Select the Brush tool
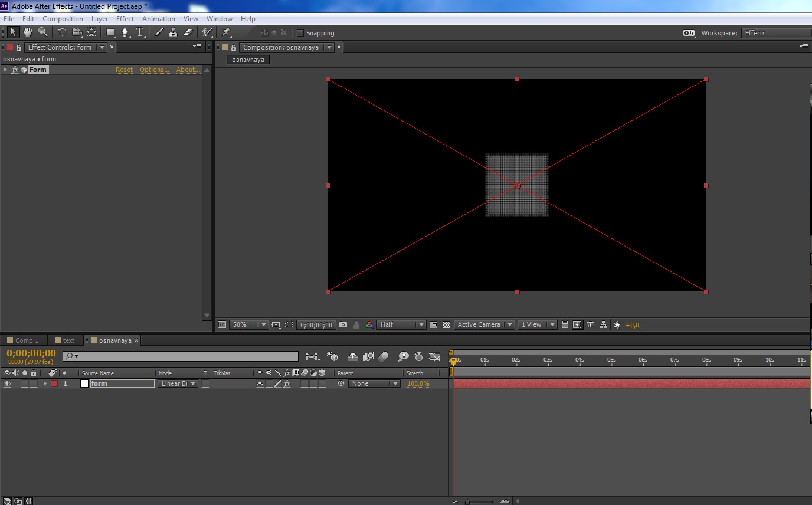This screenshot has height=505, width=812. point(159,32)
